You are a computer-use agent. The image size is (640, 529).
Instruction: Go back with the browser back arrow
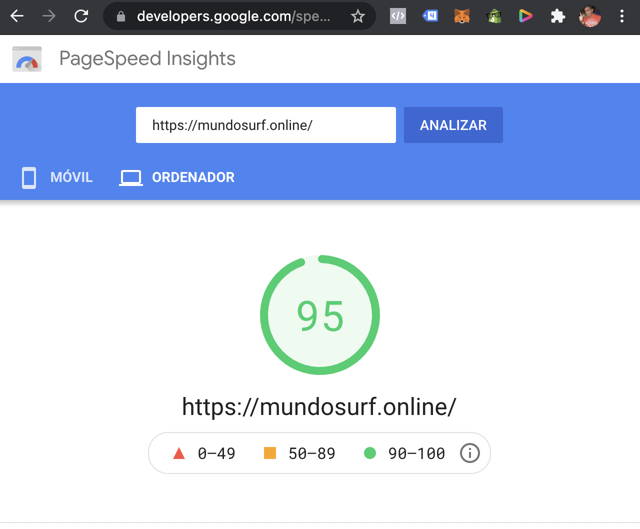pyautogui.click(x=17, y=16)
